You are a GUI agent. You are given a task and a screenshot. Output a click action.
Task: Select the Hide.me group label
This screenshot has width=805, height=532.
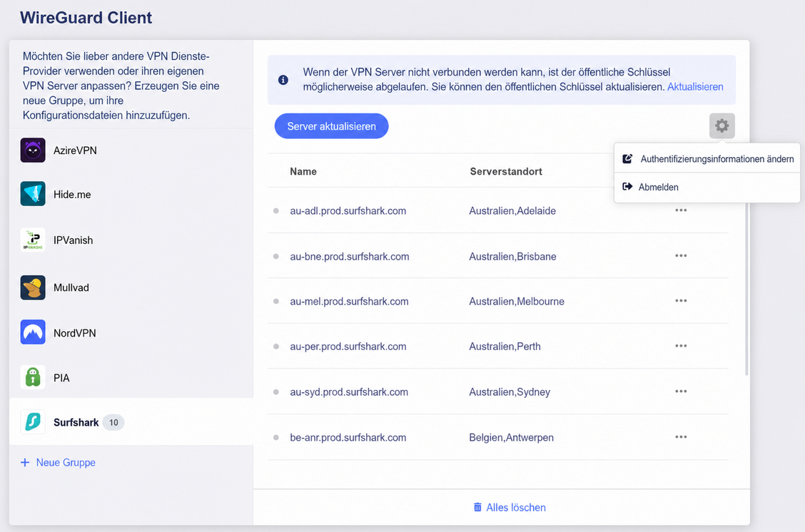point(72,195)
